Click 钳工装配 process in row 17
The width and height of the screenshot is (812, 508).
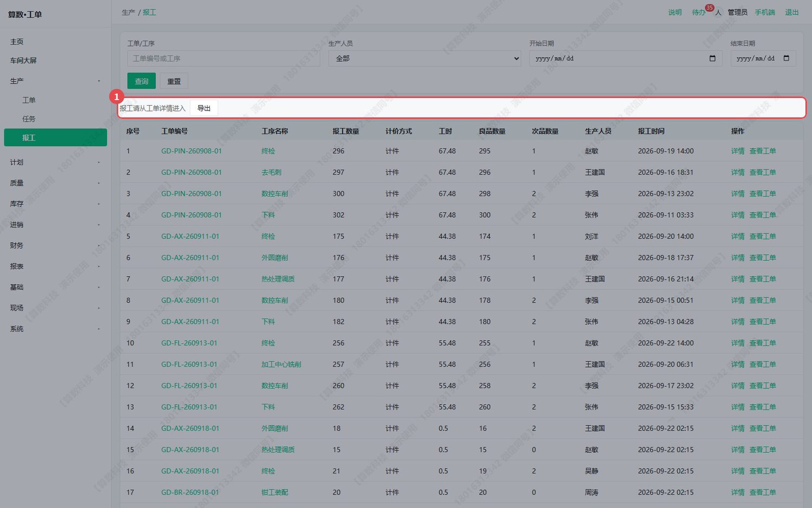274,492
